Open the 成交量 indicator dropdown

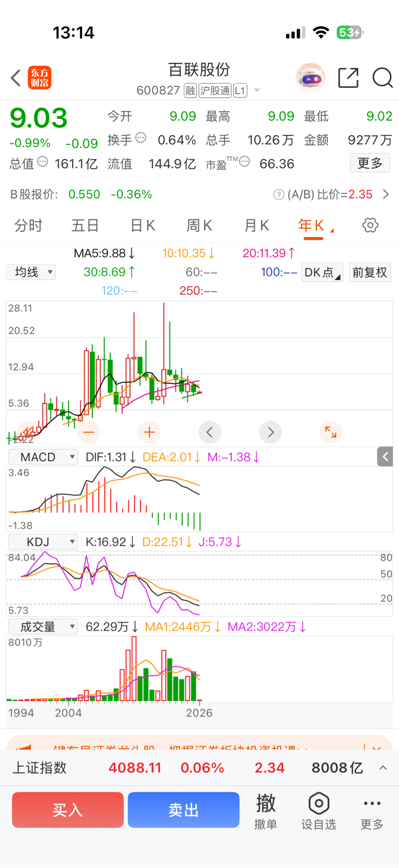coord(43,627)
